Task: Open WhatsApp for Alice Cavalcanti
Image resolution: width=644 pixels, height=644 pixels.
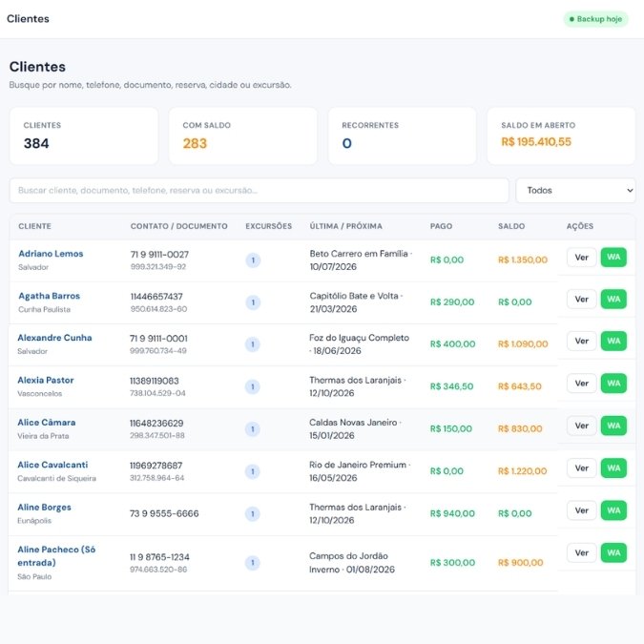Action: tap(613, 467)
